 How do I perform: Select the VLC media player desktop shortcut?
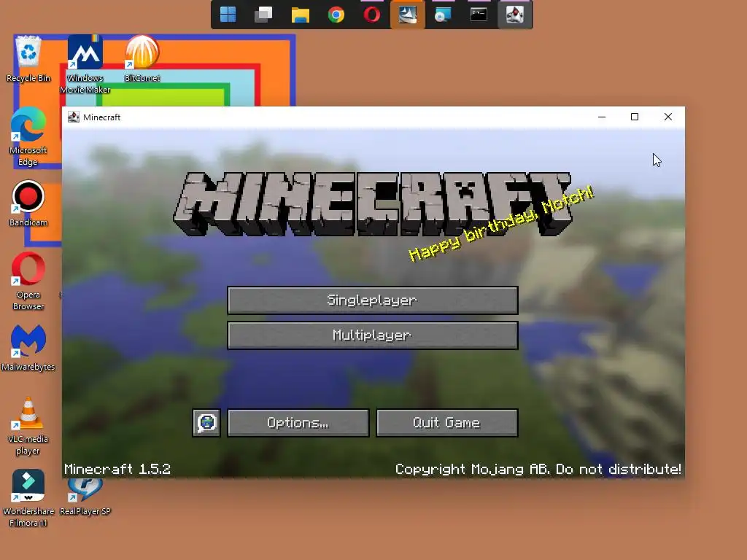[28, 426]
